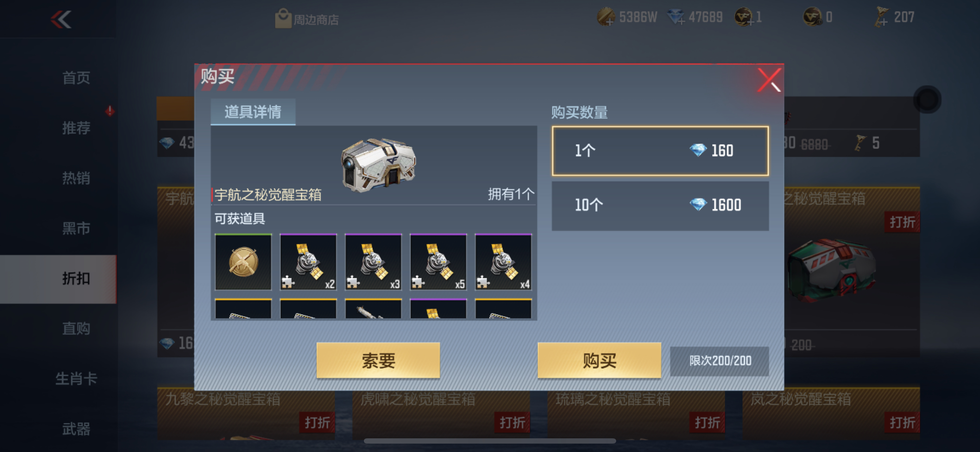Select the gold medal crossed-guns reward item

click(x=244, y=262)
